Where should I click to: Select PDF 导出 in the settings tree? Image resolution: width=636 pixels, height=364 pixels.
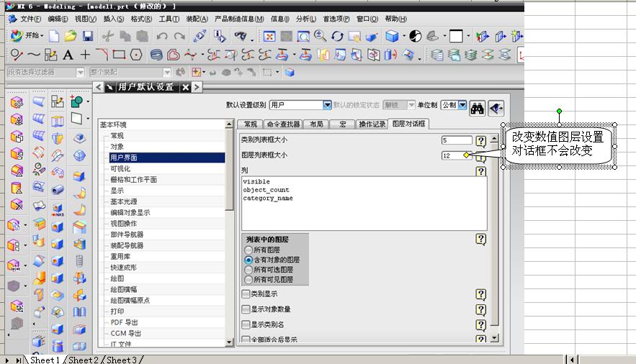click(124, 322)
